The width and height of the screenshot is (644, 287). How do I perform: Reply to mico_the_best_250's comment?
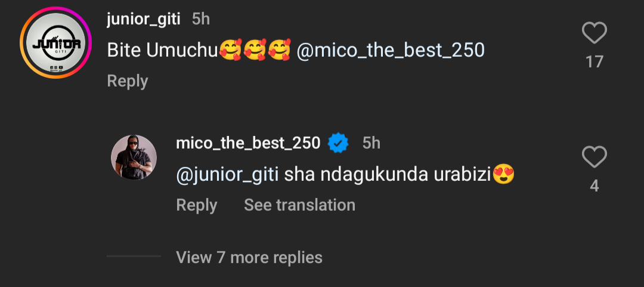[x=196, y=205]
